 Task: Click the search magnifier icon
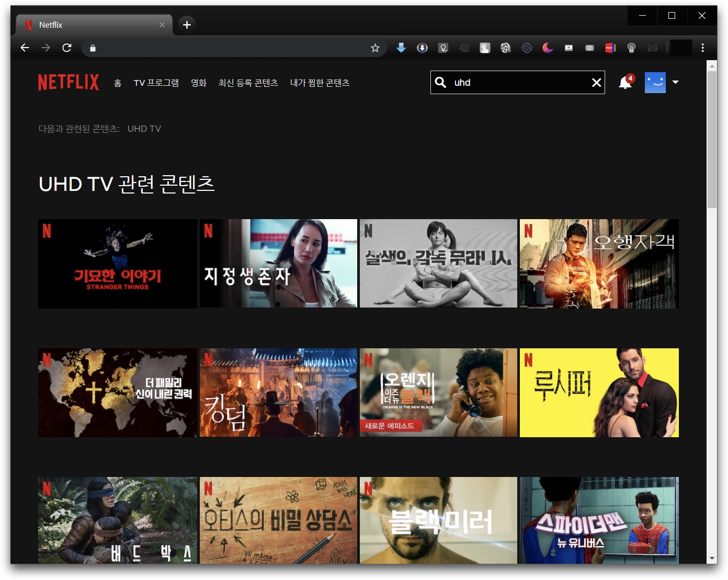(x=441, y=82)
